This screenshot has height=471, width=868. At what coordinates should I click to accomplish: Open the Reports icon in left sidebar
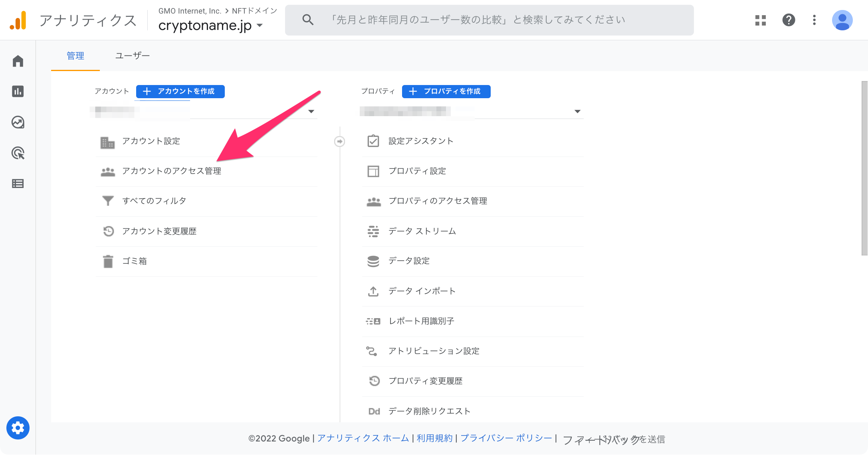(18, 91)
